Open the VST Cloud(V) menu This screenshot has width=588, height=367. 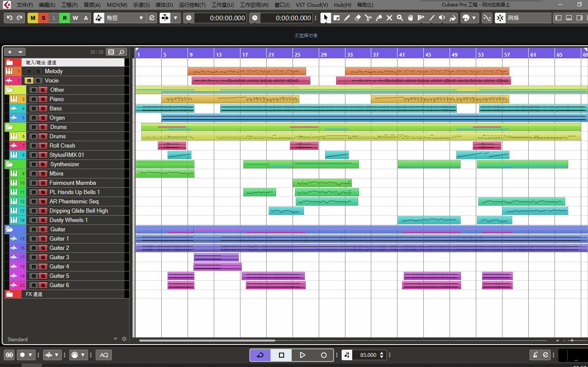click(x=312, y=5)
